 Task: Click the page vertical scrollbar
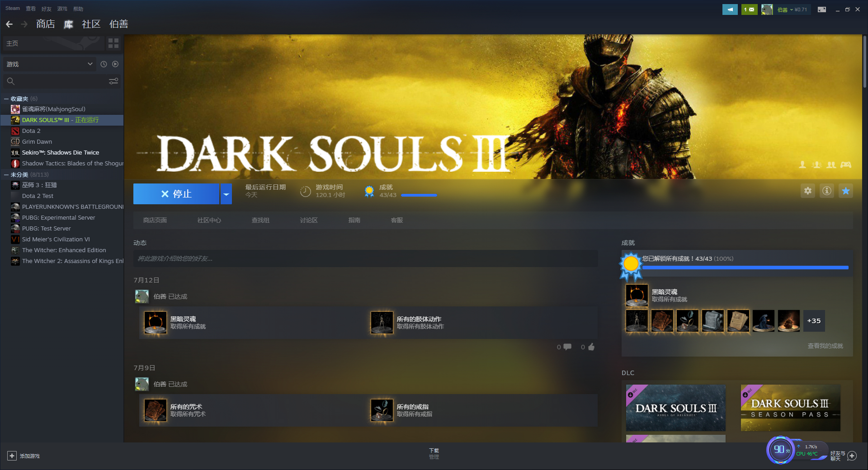point(864,61)
